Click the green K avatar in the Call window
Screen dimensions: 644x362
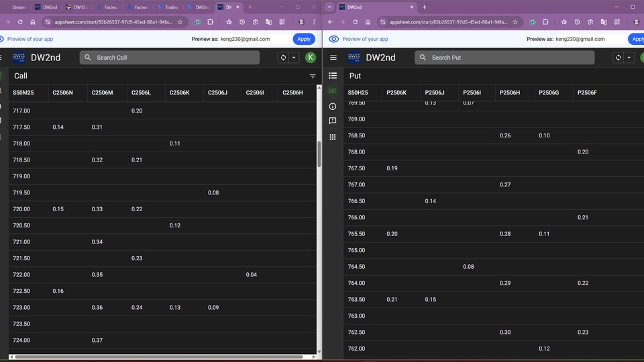(310, 58)
